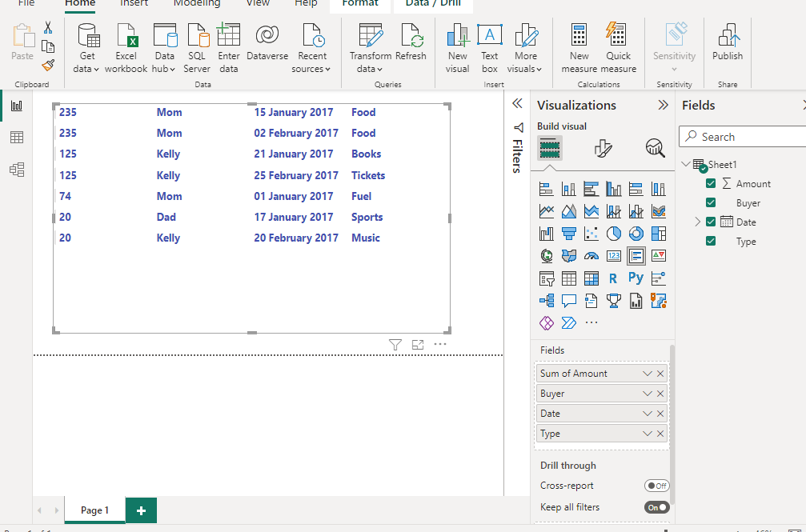Uncheck the Date field checkbox
The width and height of the screenshot is (806, 532).
[711, 222]
